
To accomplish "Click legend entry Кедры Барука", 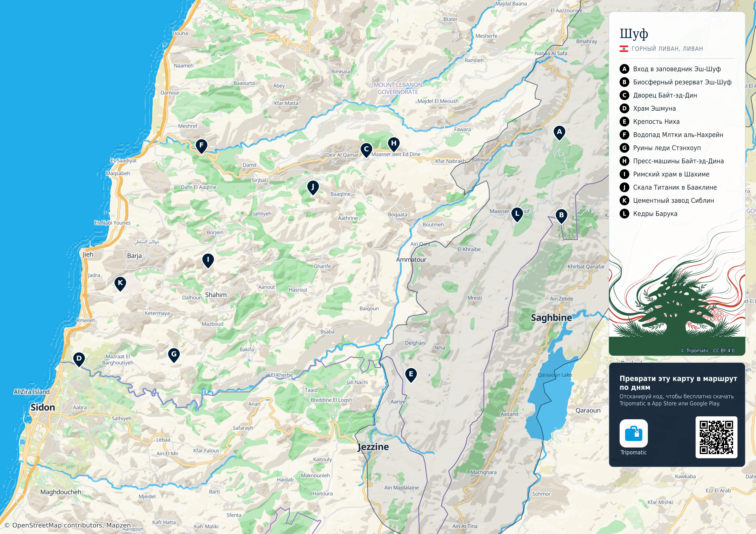I will (x=655, y=214).
